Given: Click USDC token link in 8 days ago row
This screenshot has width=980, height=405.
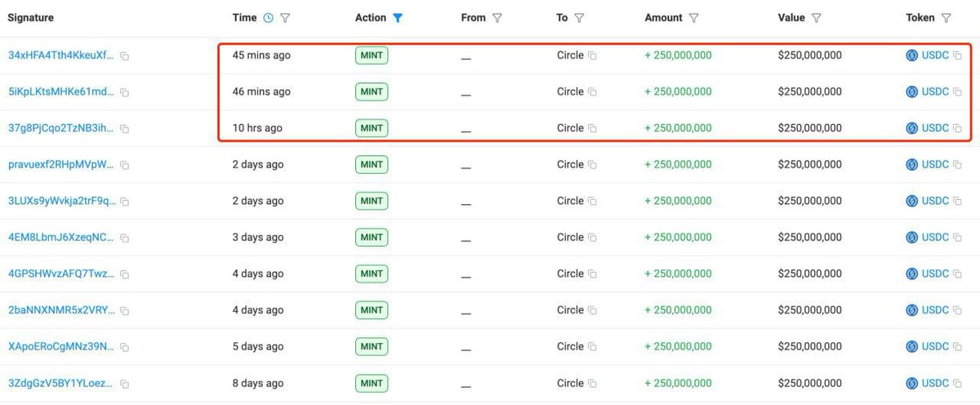Looking at the screenshot, I should point(935,383).
